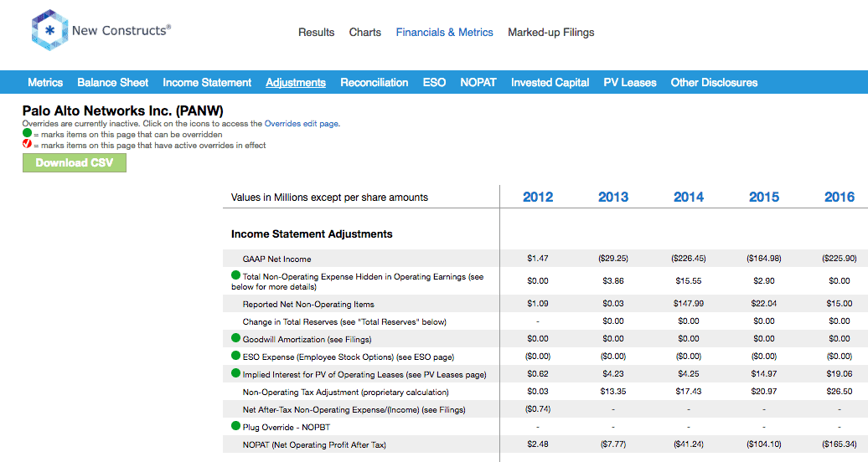Switch to the Invested Capital tab
Viewport: 868px width, 462px height.
coord(550,83)
